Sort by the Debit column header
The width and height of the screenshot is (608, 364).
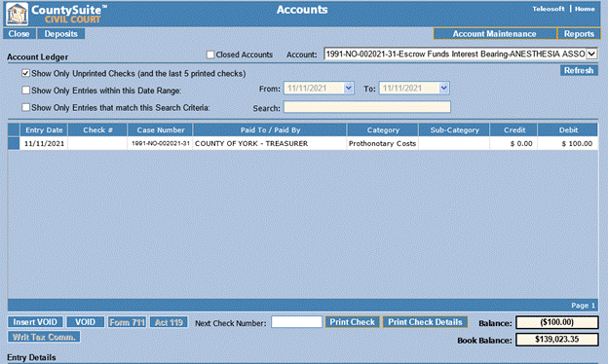click(568, 129)
